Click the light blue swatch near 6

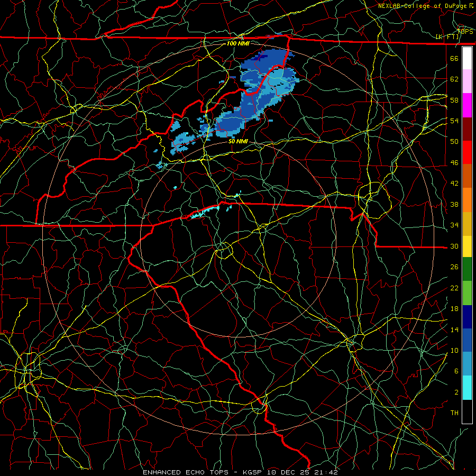coord(467,364)
